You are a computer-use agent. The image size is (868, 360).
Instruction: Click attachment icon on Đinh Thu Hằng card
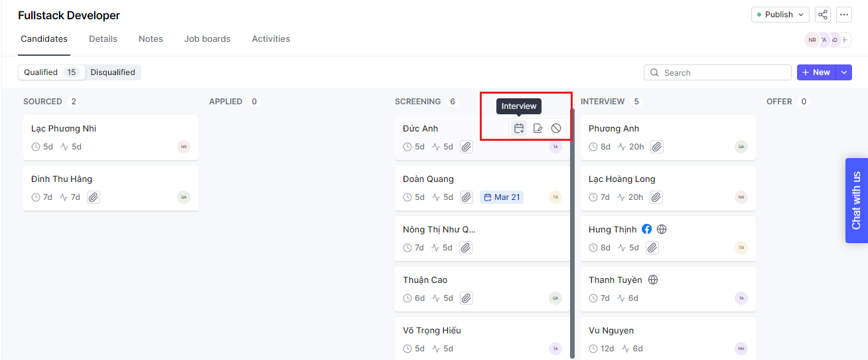pos(94,197)
